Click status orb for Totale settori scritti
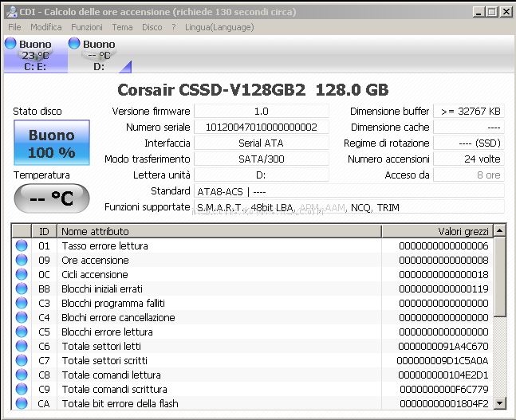This screenshot has width=516, height=420. [22, 360]
